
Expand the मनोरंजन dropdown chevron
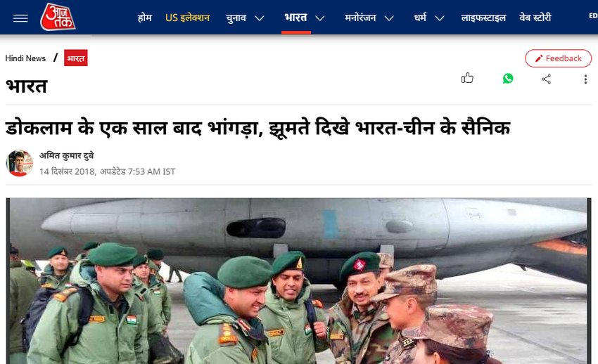click(x=389, y=18)
